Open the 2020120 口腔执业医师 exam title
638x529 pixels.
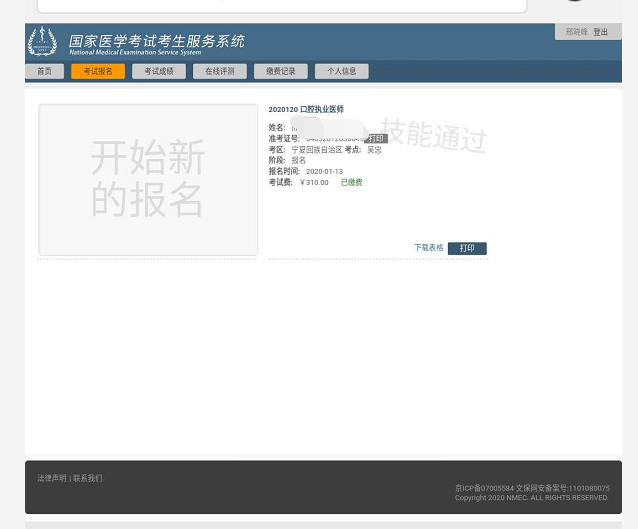pyautogui.click(x=306, y=109)
